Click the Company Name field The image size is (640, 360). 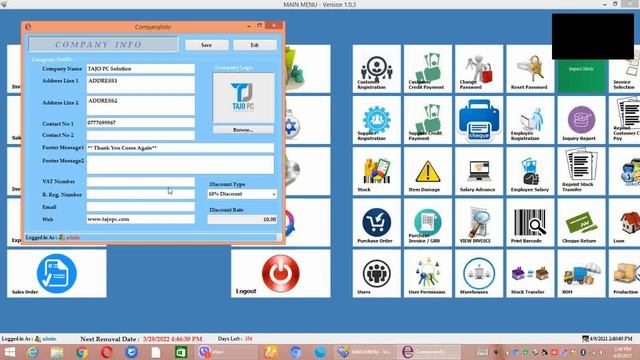click(x=140, y=69)
